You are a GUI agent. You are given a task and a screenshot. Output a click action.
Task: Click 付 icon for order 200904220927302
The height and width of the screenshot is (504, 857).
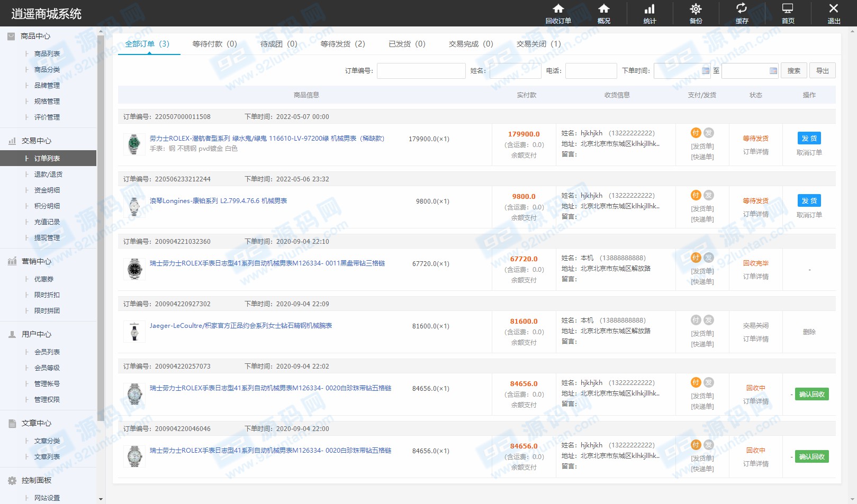[696, 320]
